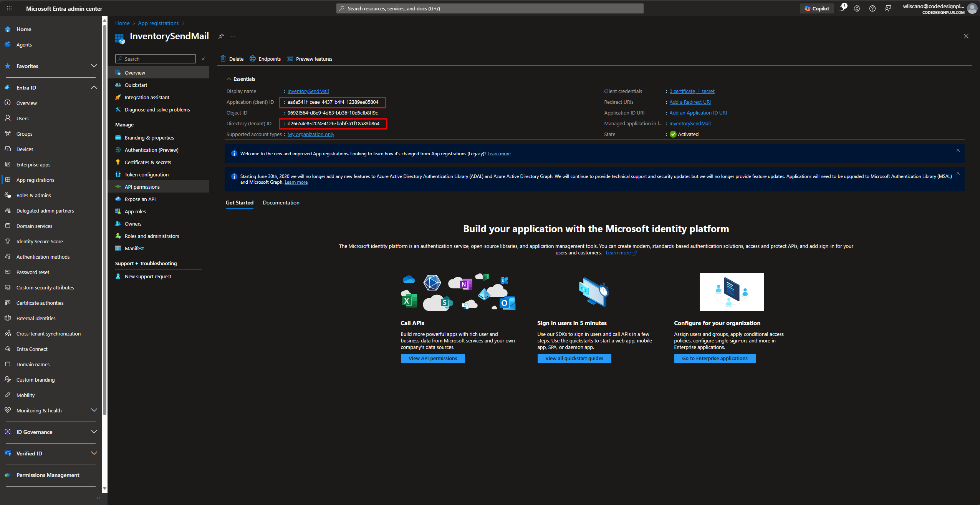
Task: Go to App registrations breadcrumb
Action: point(158,23)
